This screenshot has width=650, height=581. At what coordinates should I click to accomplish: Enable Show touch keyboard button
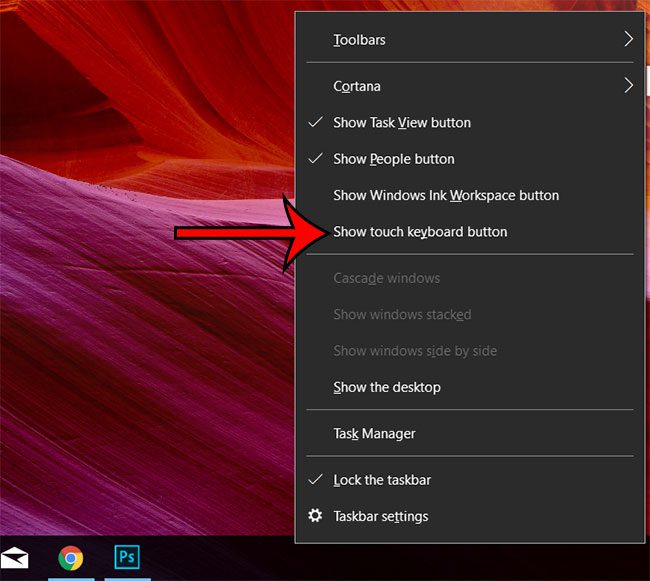pos(420,232)
